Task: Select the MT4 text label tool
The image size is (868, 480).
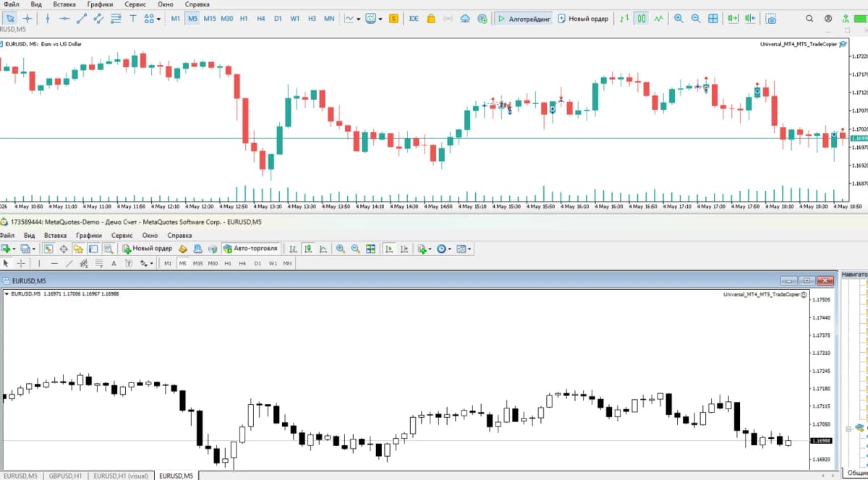Action: tap(129, 263)
